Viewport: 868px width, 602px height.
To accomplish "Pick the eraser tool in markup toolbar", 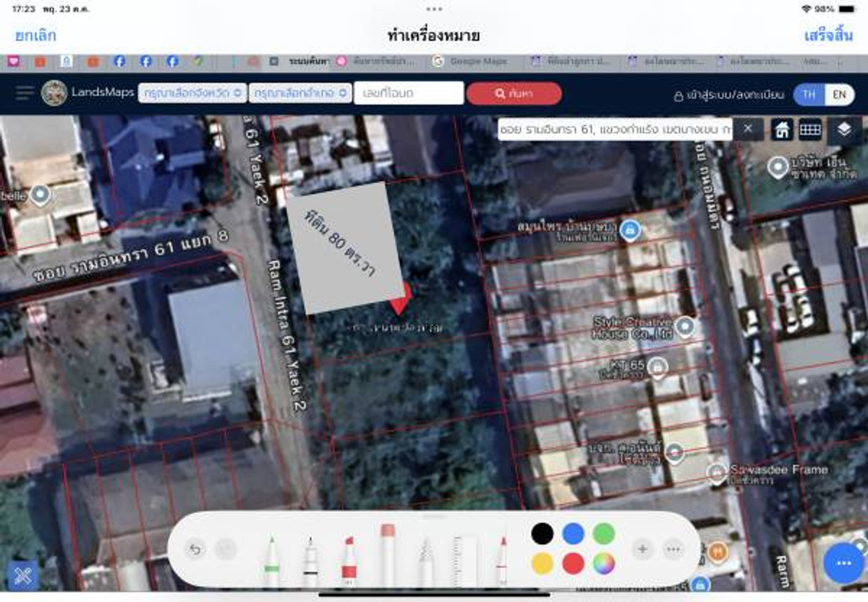I will 388,554.
